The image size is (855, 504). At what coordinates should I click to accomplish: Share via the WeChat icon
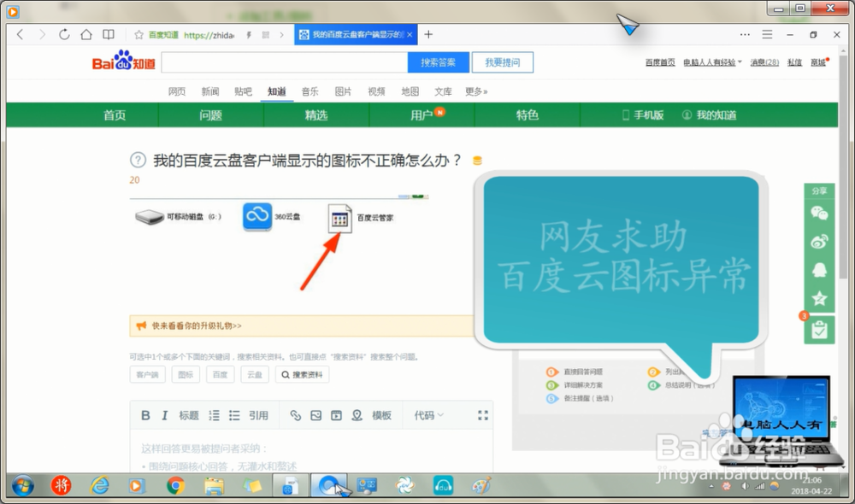click(x=819, y=213)
